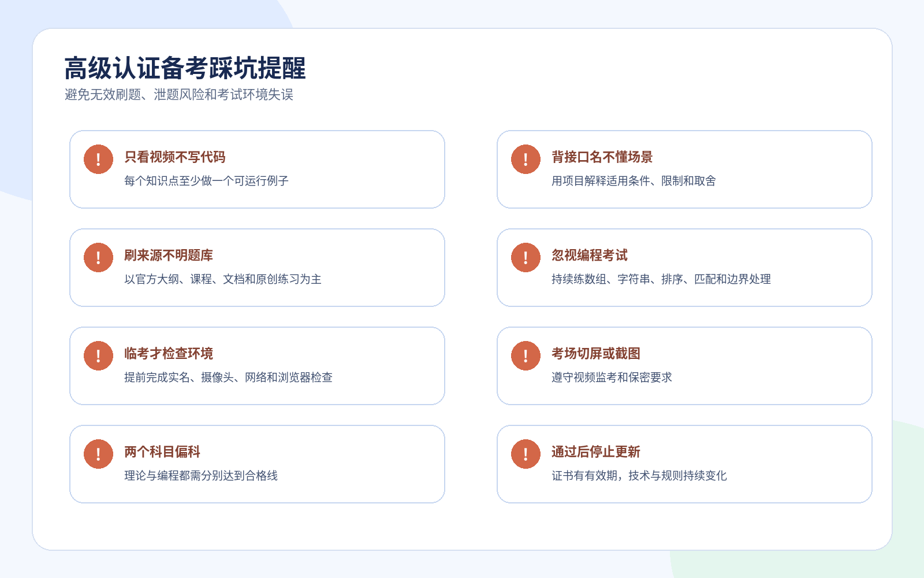This screenshot has width=924, height=578.
Task: Click the text 证书有有效期，技术与规则持续变化
Action: point(639,476)
